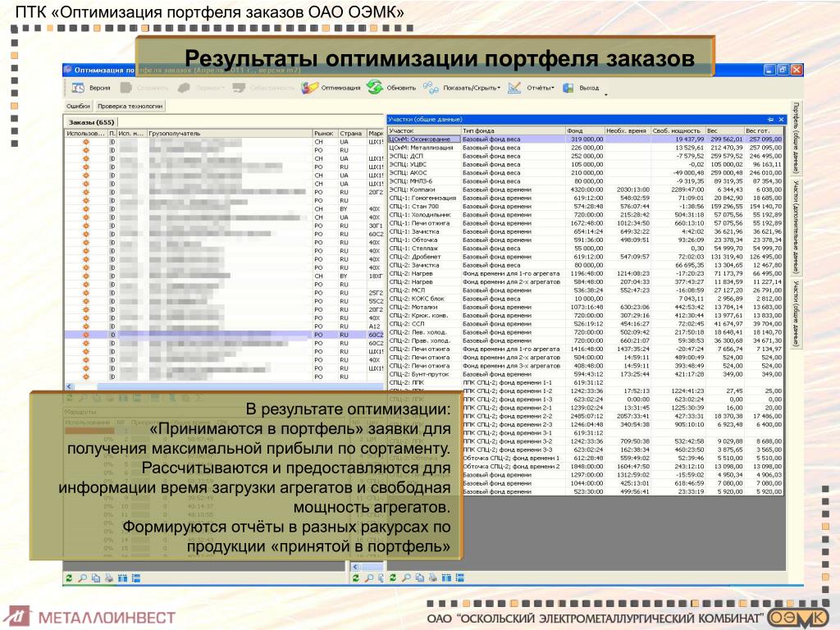Image resolution: width=840 pixels, height=630 pixels.
Task: Select the Заказы (655) tab
Action: pyautogui.click(x=91, y=122)
